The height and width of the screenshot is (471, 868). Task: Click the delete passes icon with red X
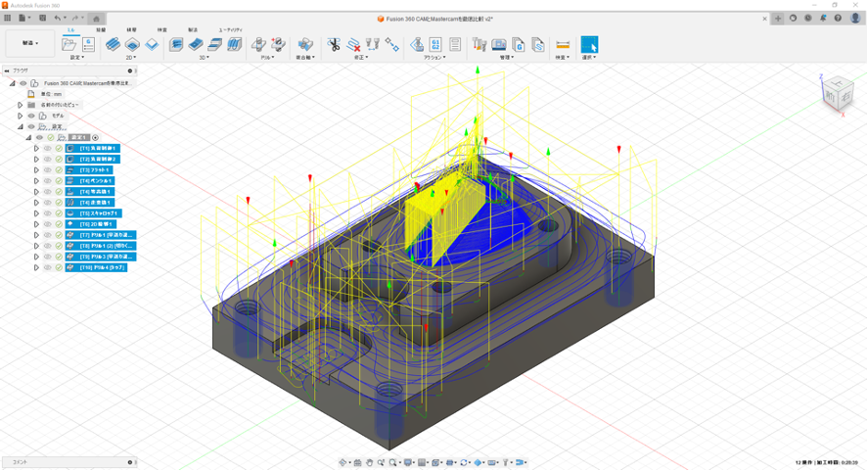point(353,44)
